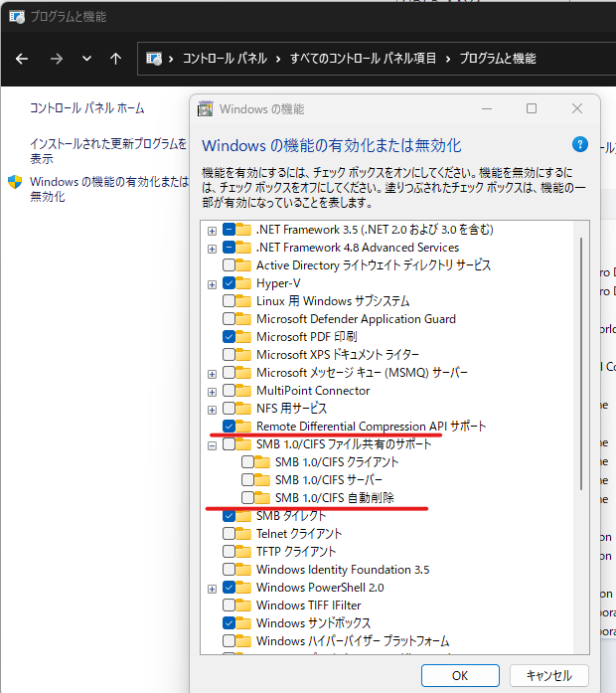Click folder icon of TFTP クライアント
Image resolution: width=616 pixels, height=693 pixels.
243,551
